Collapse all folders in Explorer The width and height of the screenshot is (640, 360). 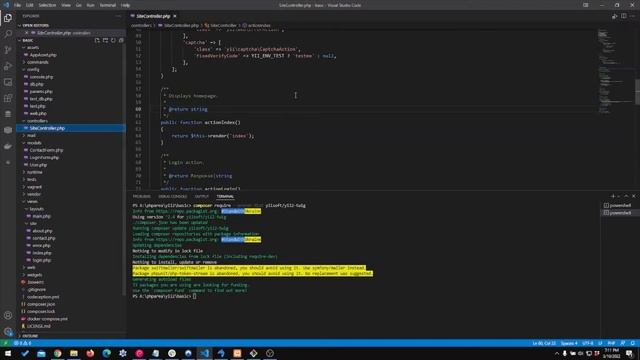[x=121, y=40]
